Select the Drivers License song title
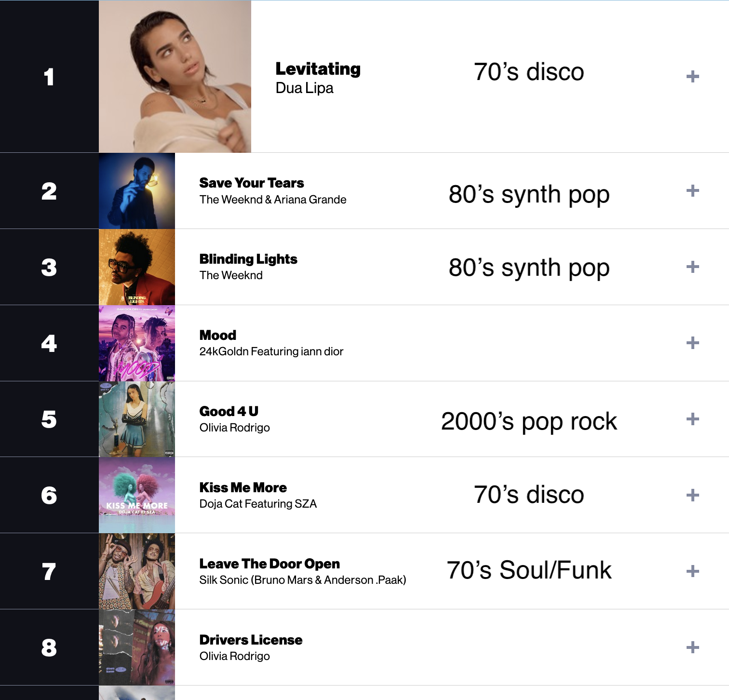This screenshot has height=700, width=729. [x=251, y=640]
